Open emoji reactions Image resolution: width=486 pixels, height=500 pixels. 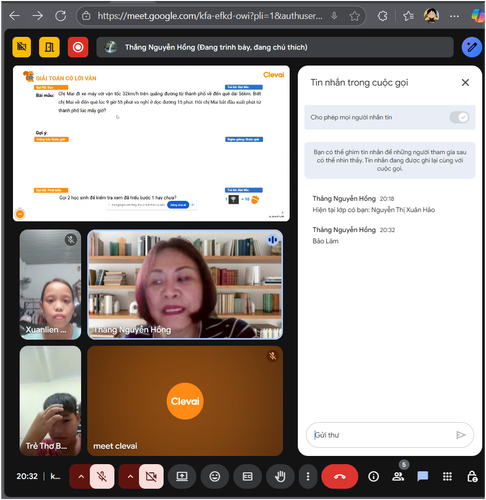pos(215,476)
